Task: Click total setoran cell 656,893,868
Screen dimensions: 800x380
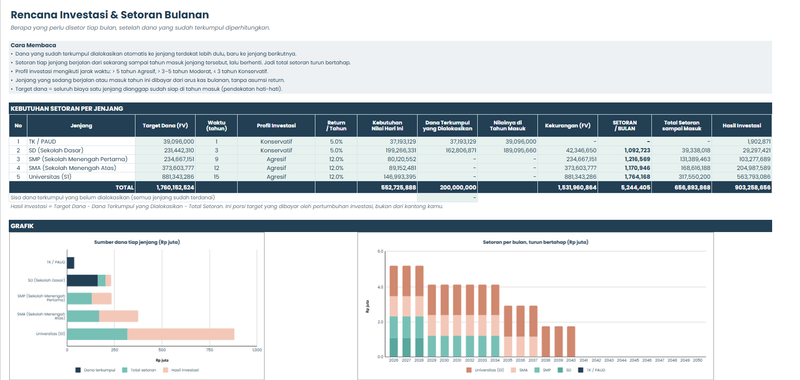Action: [x=682, y=187]
